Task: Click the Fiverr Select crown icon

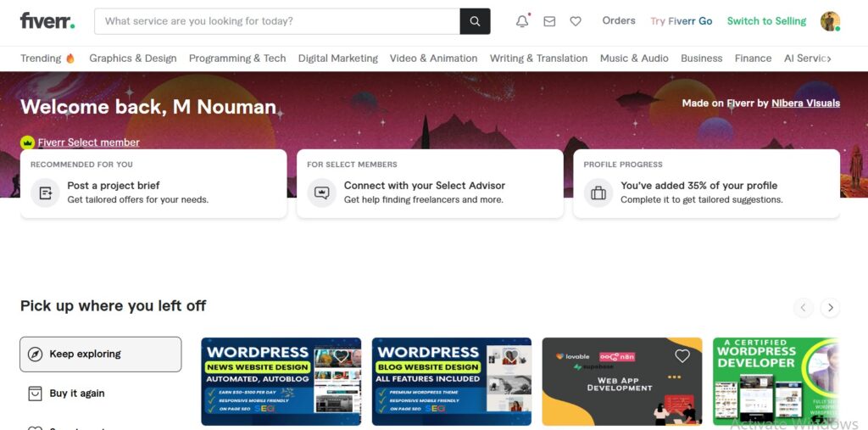Action: click(x=28, y=142)
